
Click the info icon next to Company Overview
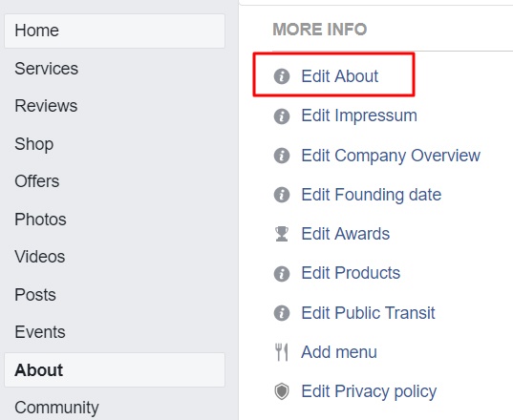pyautogui.click(x=282, y=156)
